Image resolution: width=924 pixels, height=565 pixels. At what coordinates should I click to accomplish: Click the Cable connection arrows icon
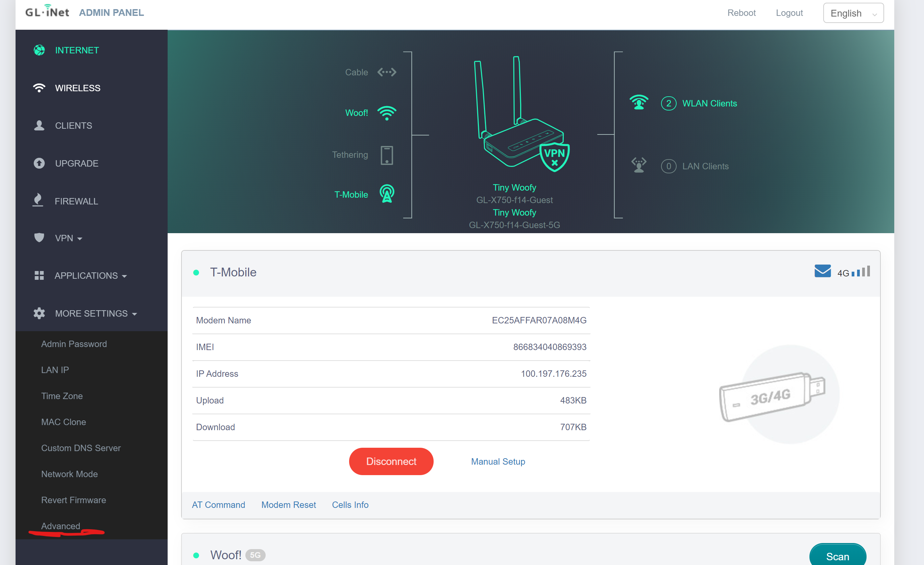[387, 72]
